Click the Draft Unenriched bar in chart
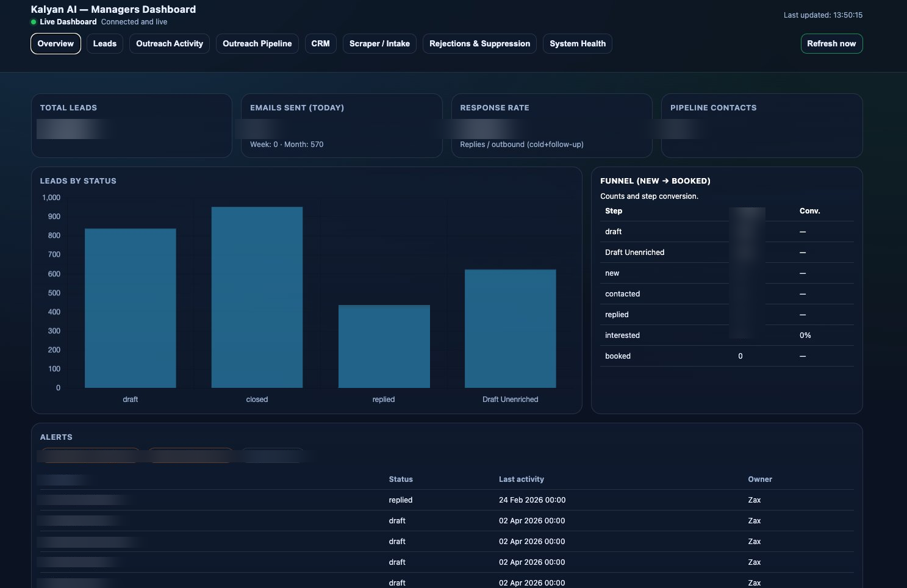This screenshot has height=588, width=907. (511, 329)
